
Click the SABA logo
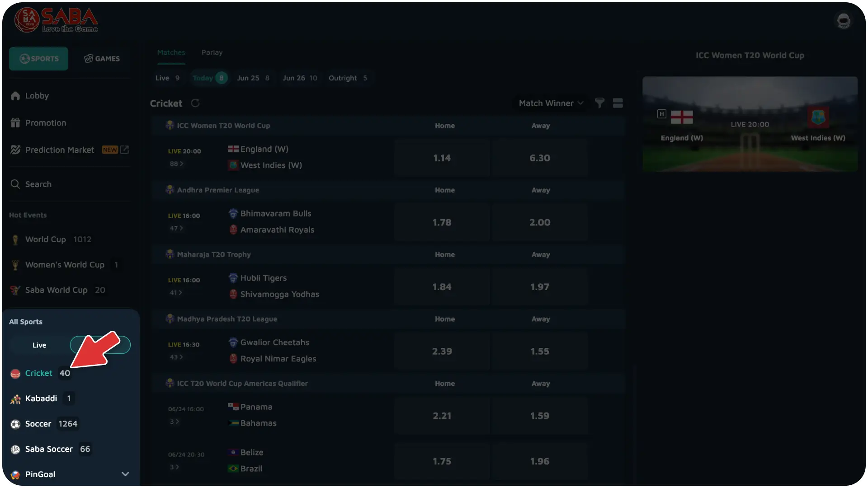tap(56, 20)
